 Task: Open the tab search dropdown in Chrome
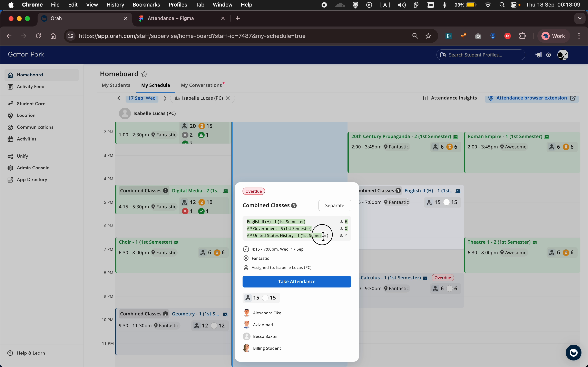580,18
